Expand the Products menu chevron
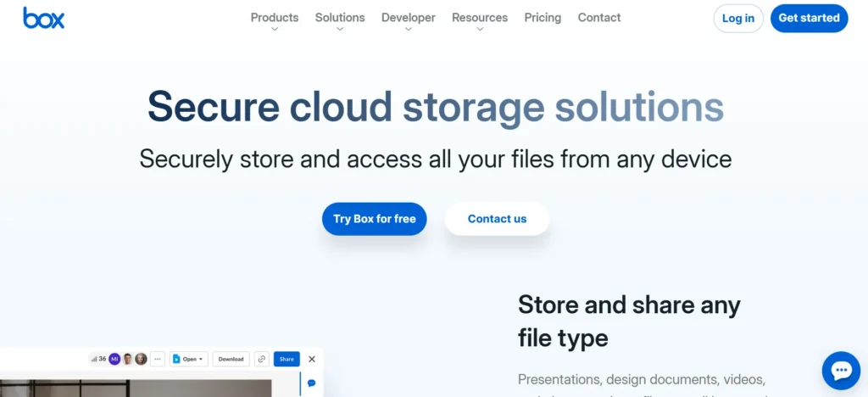The height and width of the screenshot is (397, 868). click(x=275, y=30)
